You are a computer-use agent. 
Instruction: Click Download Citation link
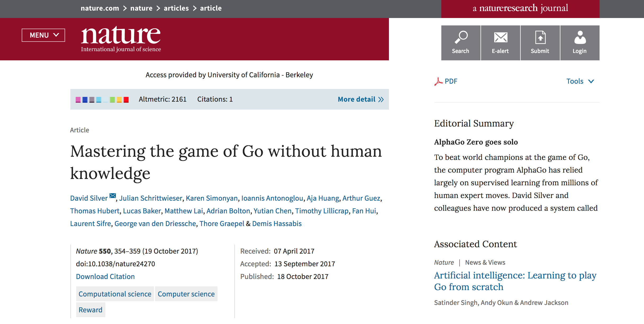(105, 277)
